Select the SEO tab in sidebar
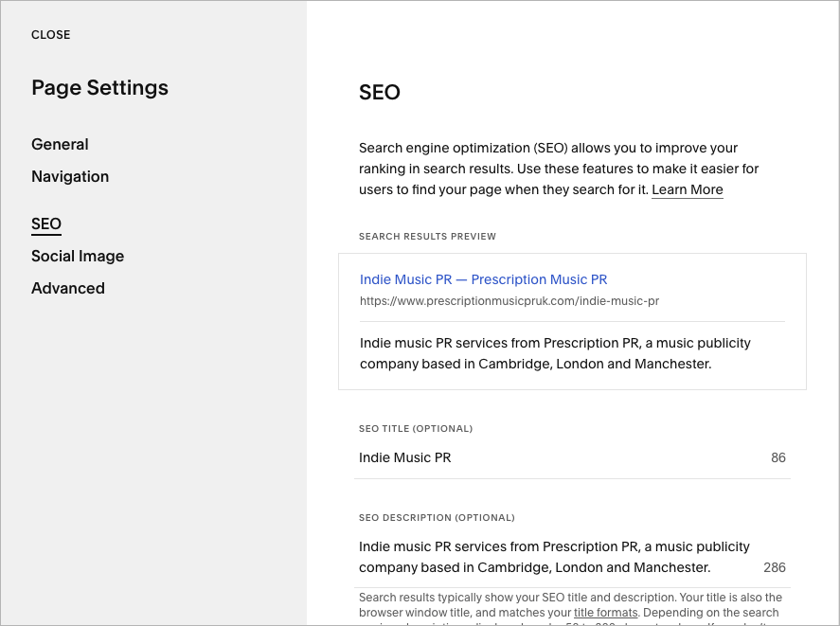 pyautogui.click(x=46, y=224)
